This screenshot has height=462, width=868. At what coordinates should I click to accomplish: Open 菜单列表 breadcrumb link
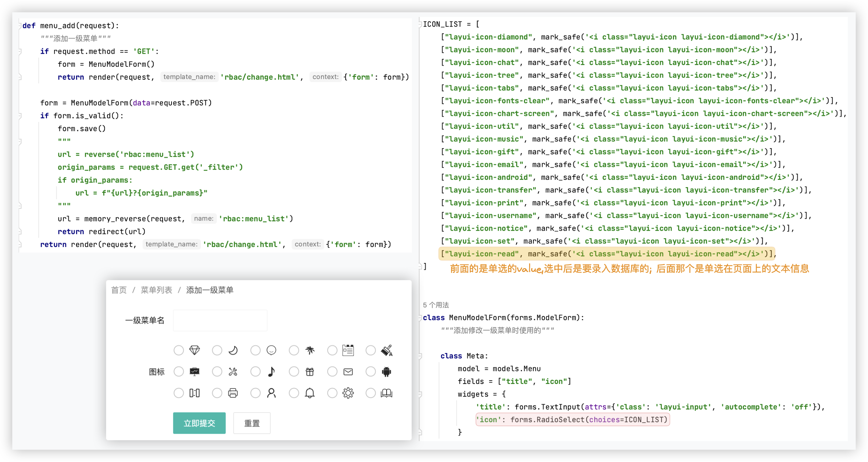[156, 290]
